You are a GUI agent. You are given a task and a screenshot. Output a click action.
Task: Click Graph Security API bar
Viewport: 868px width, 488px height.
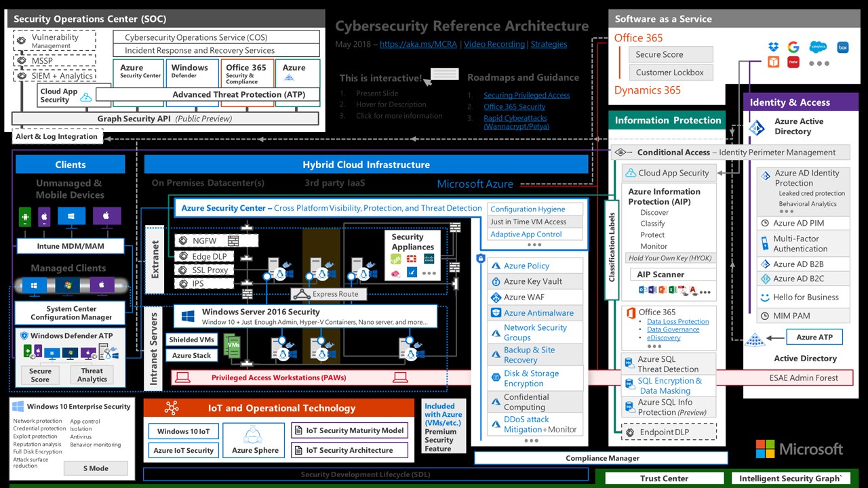click(x=165, y=119)
